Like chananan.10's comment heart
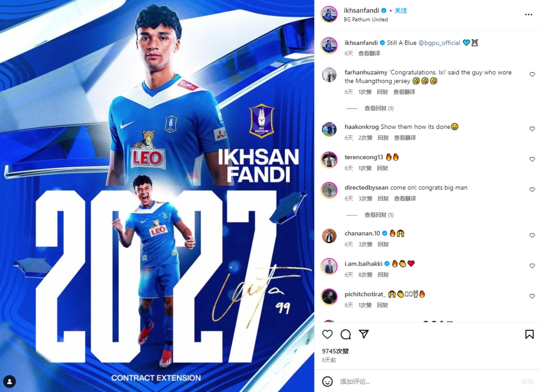Viewport: 540px width, 392px height. coord(532,235)
